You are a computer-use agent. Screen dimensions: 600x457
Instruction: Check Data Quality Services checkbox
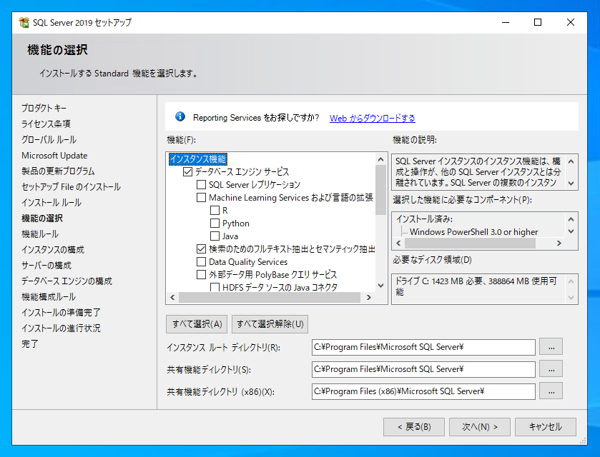point(201,262)
